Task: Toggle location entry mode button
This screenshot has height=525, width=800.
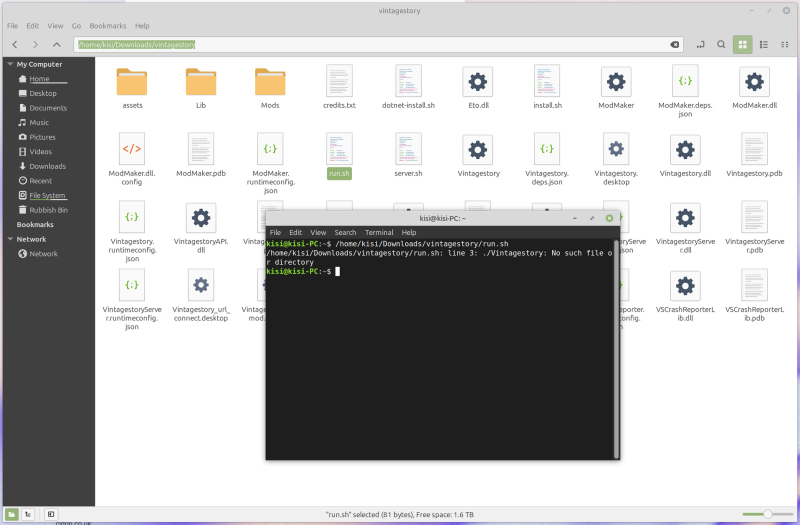Action: 701,45
